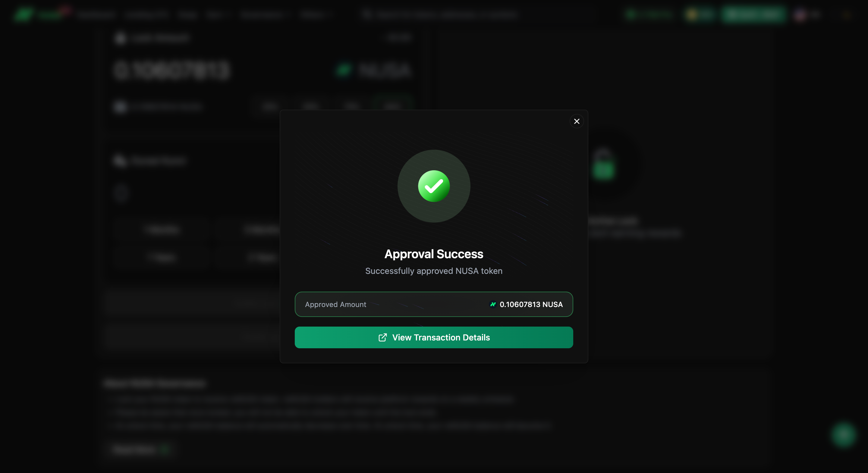The height and width of the screenshot is (473, 868).
Task: Click the blurred green button in the top navigation
Action: [753, 14]
